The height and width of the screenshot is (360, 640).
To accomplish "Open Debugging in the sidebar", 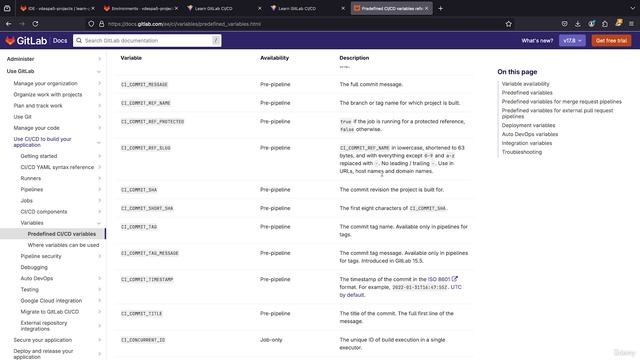I will (34, 267).
